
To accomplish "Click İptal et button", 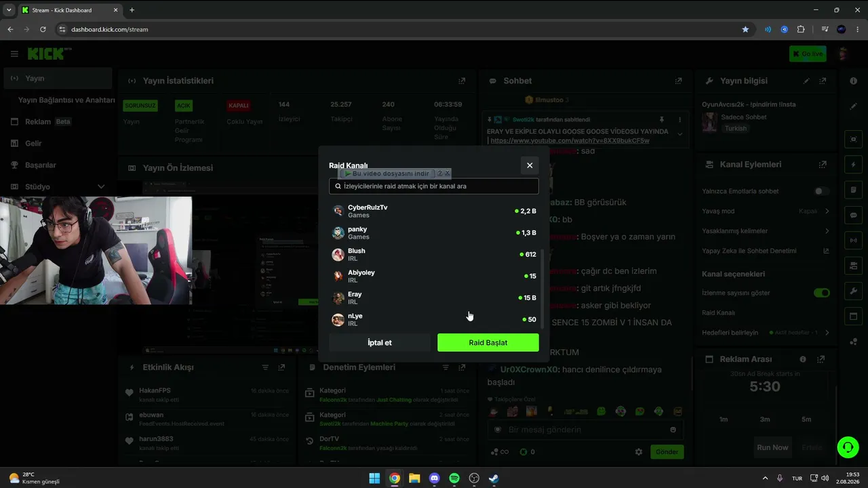I will tap(380, 342).
